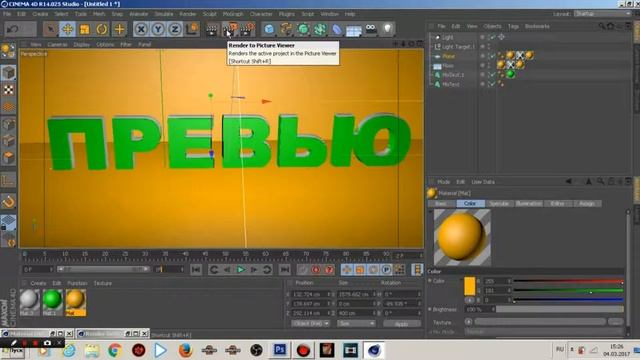Toggle MoText.1 object enable checkmark
Image resolution: width=640 pixels, height=360 pixels.
[x=493, y=75]
